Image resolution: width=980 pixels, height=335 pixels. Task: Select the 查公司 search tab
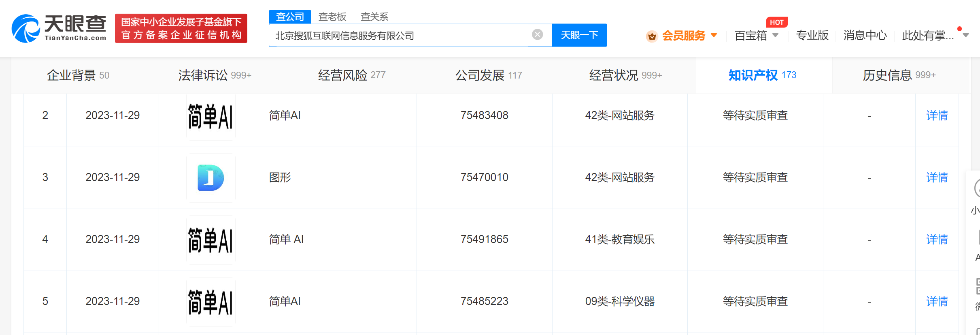click(x=290, y=17)
